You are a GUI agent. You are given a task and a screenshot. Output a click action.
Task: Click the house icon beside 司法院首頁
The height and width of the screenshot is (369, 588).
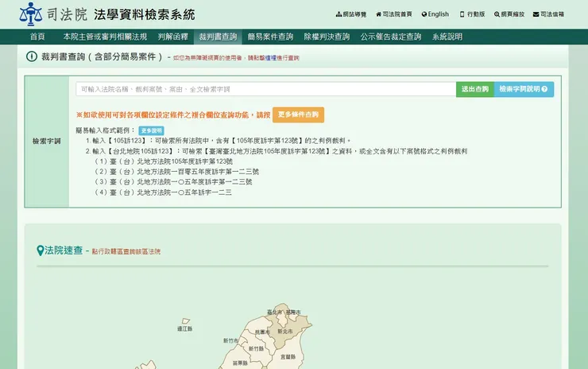pyautogui.click(x=379, y=14)
